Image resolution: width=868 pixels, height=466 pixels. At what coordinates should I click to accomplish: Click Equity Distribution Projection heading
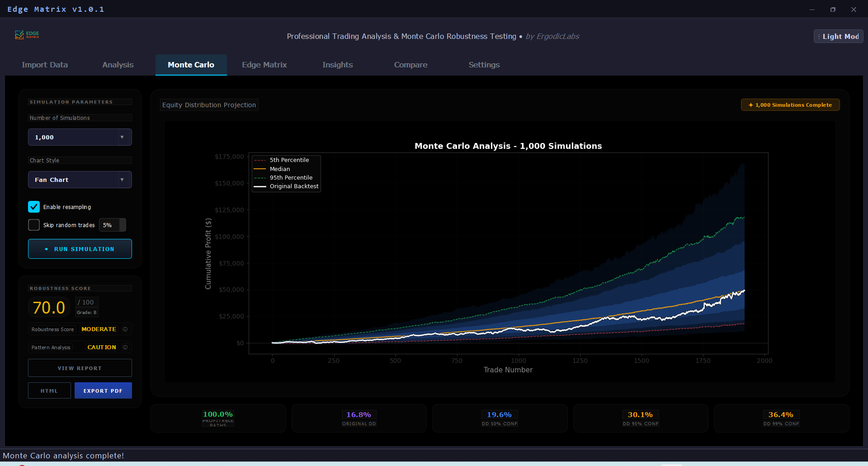tap(209, 105)
